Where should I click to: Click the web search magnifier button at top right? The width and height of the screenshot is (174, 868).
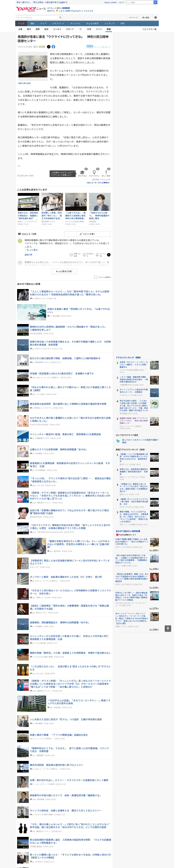(x=155, y=2)
